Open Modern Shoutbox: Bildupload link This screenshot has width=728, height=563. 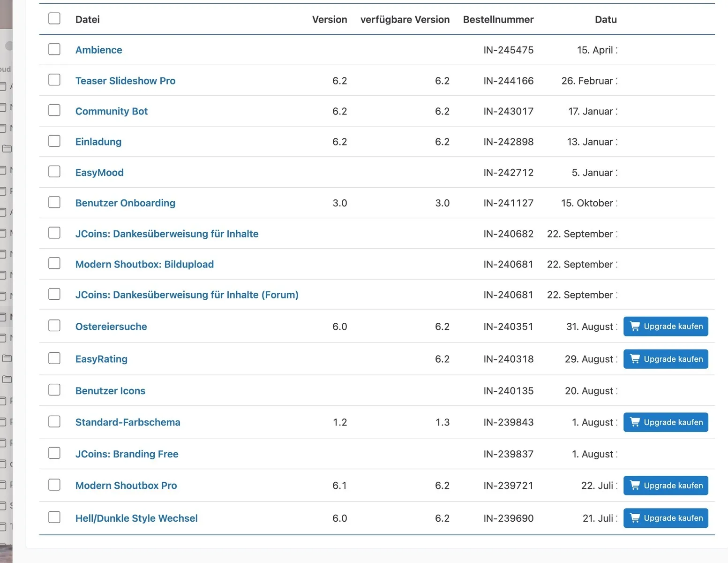(144, 264)
